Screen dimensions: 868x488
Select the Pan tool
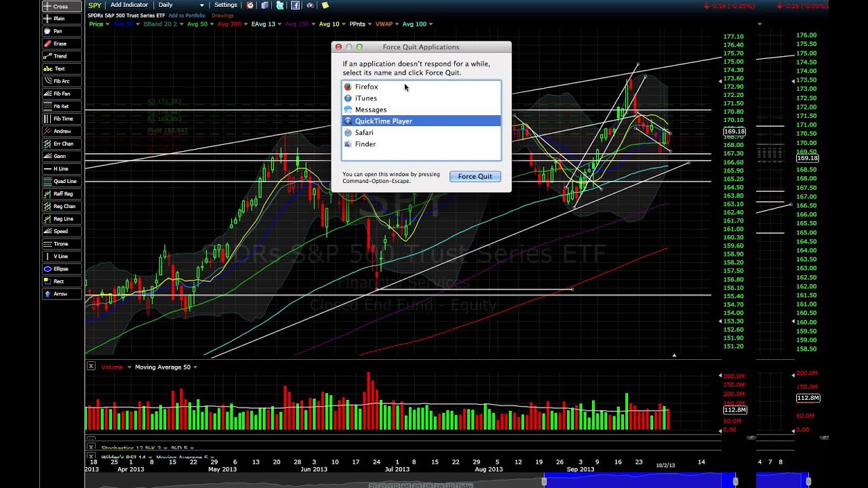(61, 31)
